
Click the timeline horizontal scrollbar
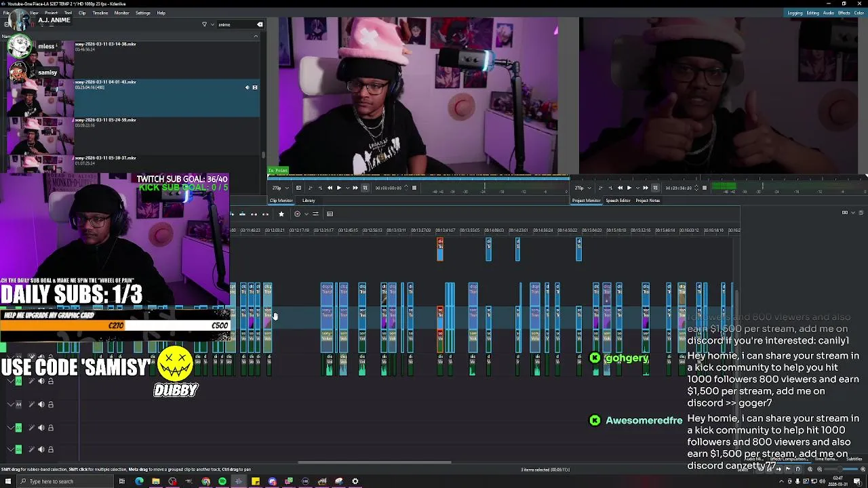(x=374, y=463)
